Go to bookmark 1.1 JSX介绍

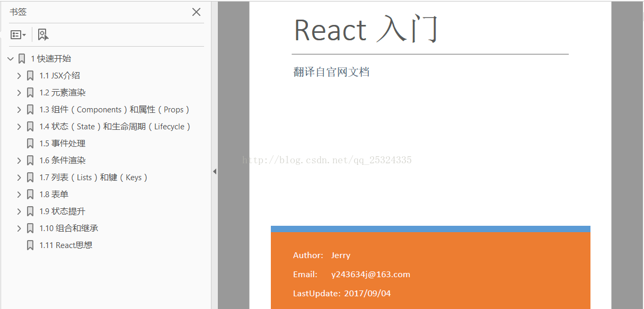click(x=60, y=76)
